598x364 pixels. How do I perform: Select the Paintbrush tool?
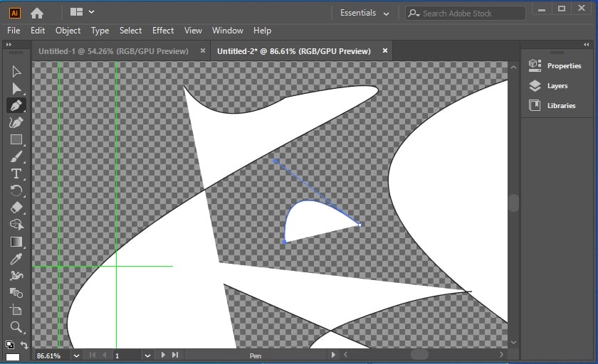point(16,156)
